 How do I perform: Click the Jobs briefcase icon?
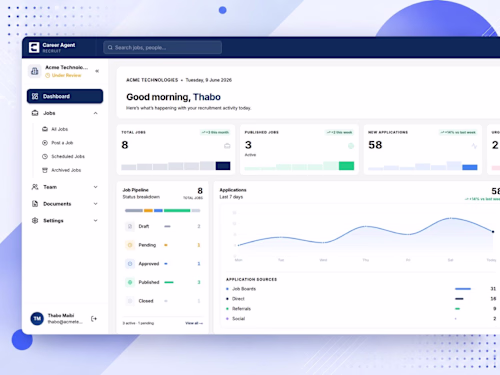pos(35,113)
